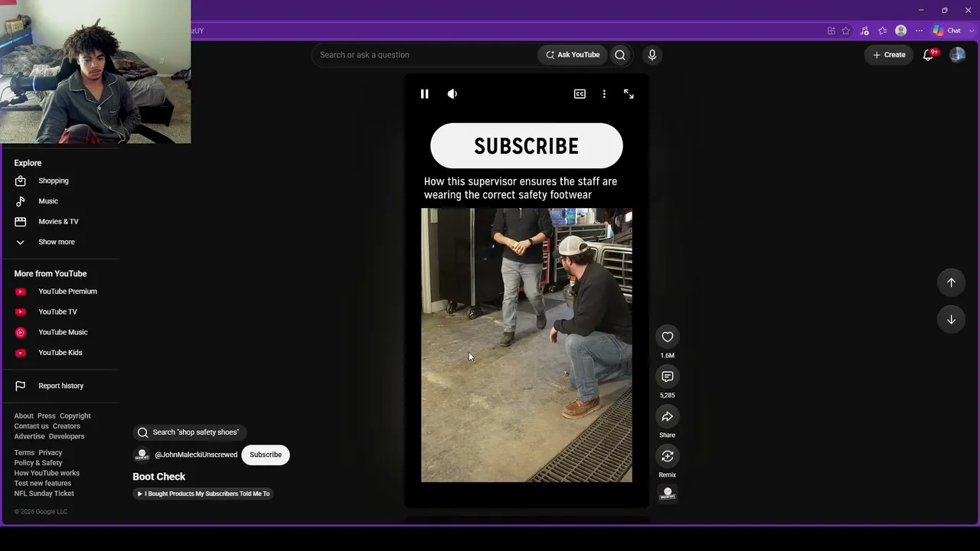Viewport: 980px width, 551px height.
Task: Open the browser profile icon in the toolbar
Action: [901, 31]
